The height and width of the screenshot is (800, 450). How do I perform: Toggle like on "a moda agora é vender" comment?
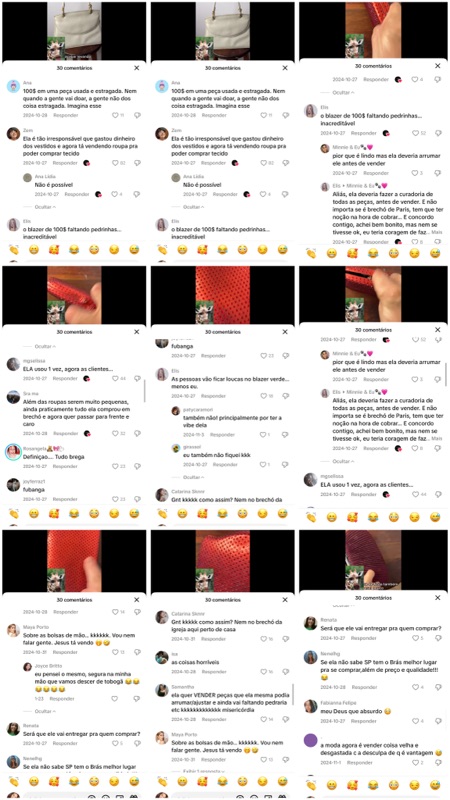(x=415, y=762)
